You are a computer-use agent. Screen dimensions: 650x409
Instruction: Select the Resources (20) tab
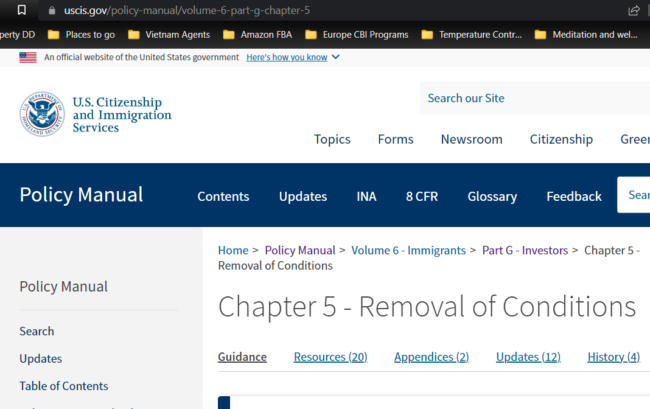[x=330, y=357]
